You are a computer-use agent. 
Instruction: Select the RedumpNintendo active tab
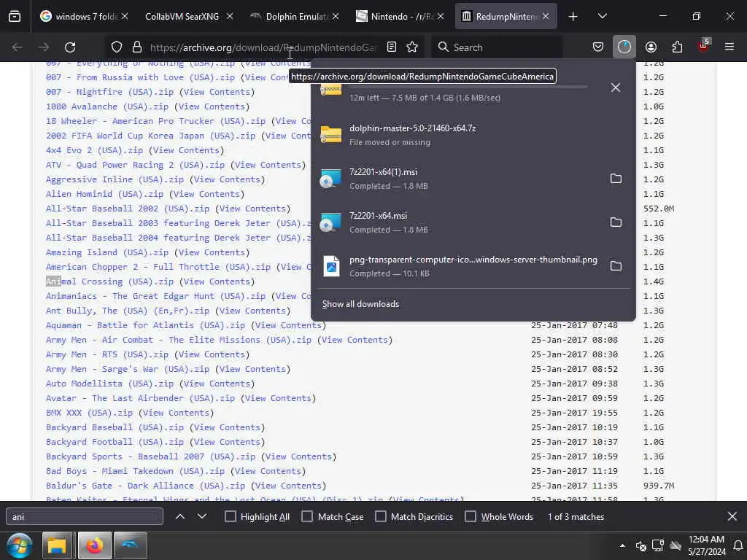[506, 16]
